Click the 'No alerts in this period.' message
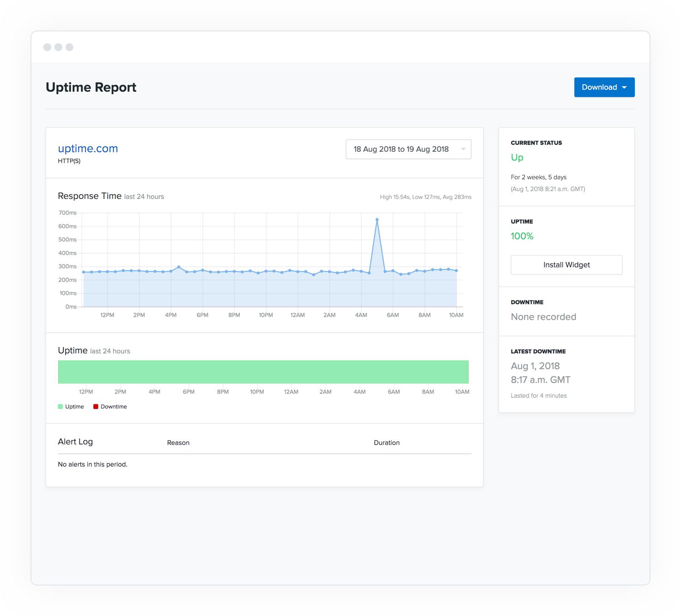Viewport: 681px width, 616px height. (x=93, y=464)
